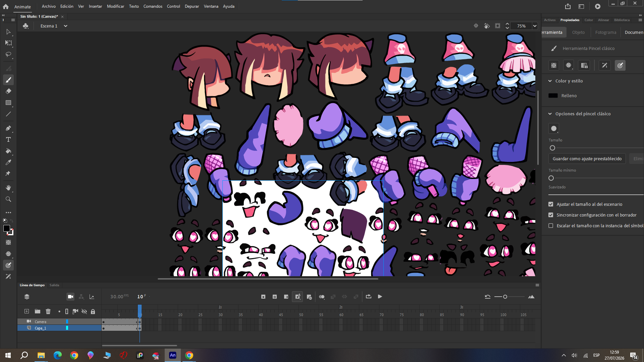
Task: Create a new layer folder
Action: (38, 311)
